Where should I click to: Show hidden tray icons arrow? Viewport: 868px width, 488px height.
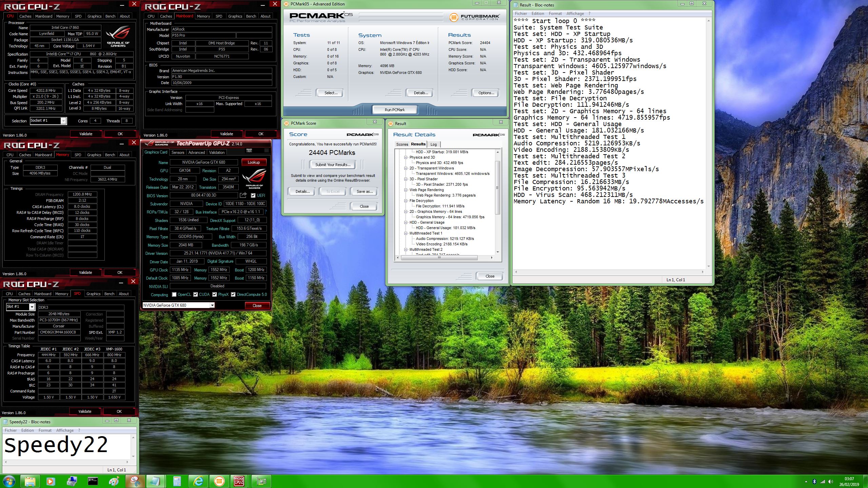[x=806, y=482]
